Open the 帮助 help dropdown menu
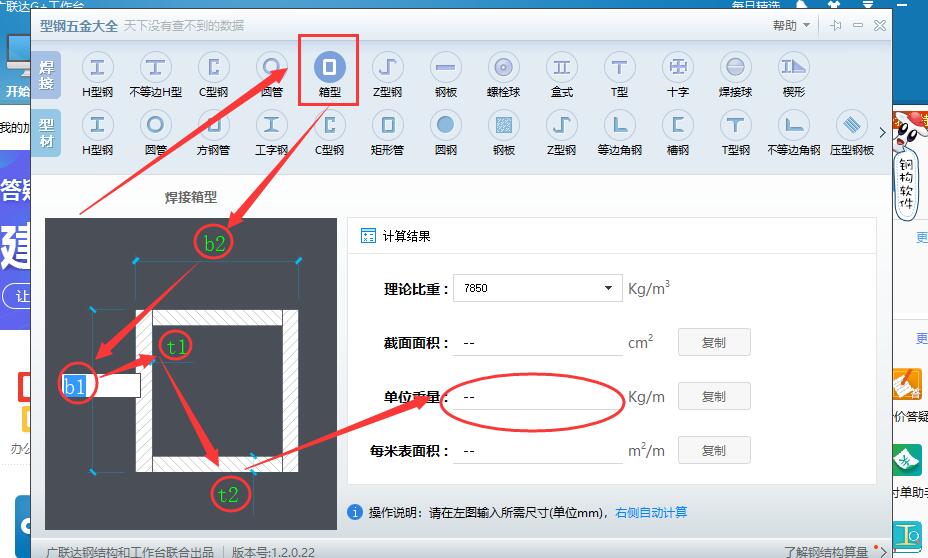 791,25
